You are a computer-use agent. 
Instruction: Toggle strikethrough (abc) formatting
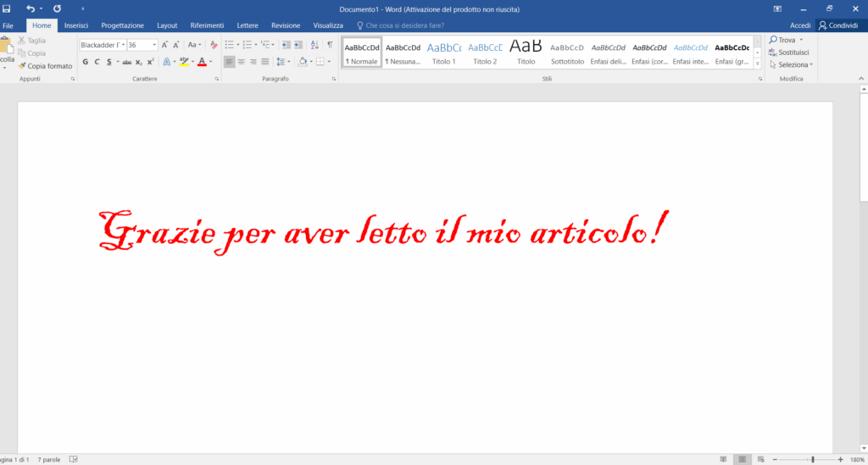(126, 62)
